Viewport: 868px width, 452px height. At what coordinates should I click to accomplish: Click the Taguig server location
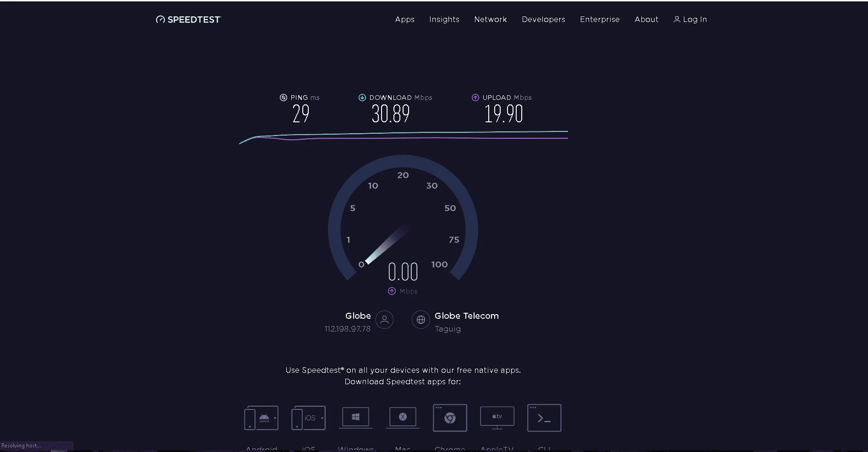[x=448, y=329]
